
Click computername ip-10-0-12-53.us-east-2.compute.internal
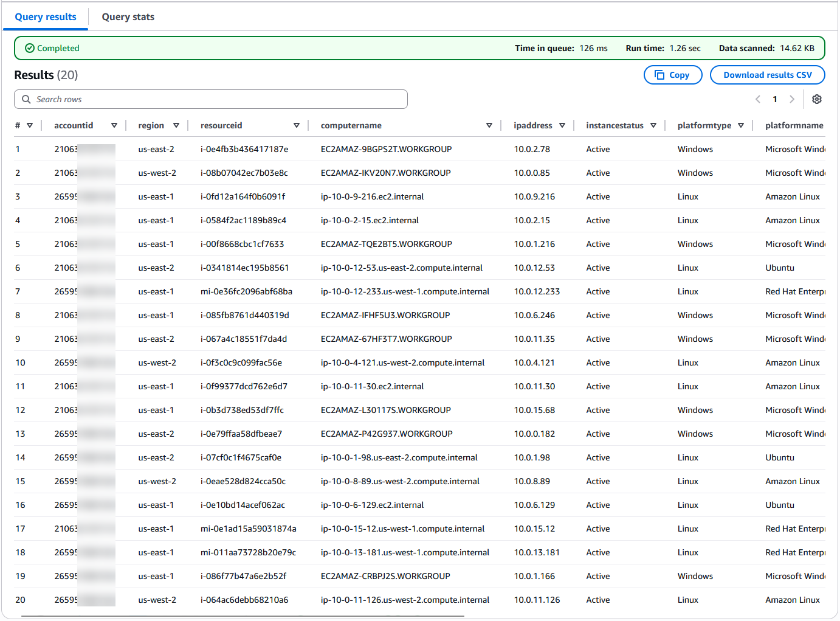pos(402,268)
